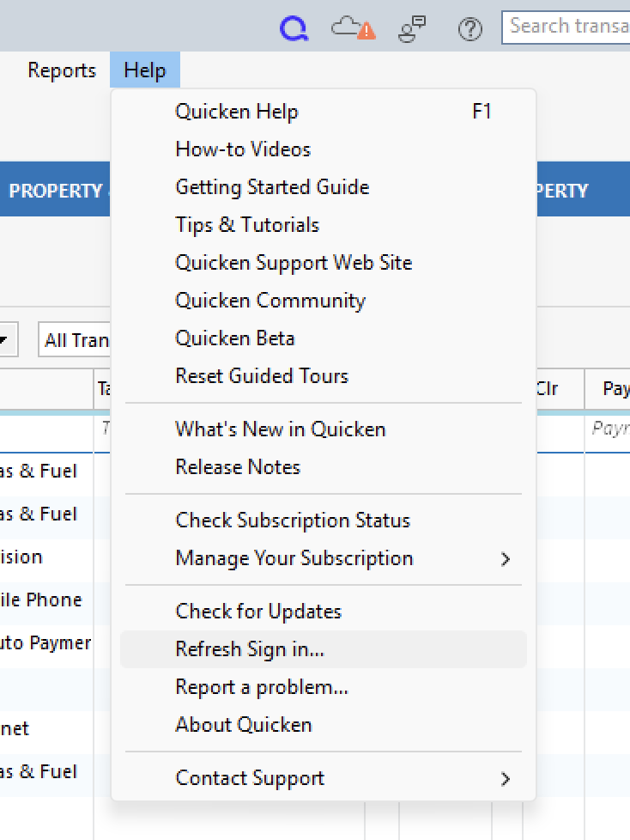Select the Auto Payment category row

46,642
